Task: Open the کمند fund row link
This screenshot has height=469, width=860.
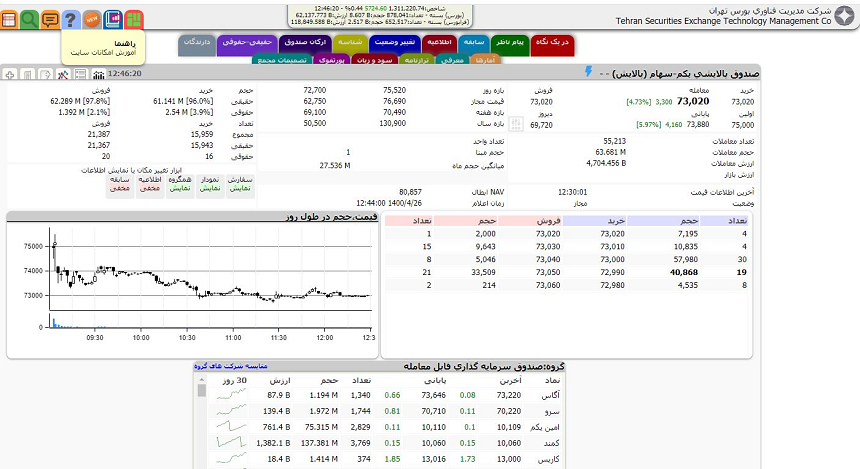Action: [549, 442]
